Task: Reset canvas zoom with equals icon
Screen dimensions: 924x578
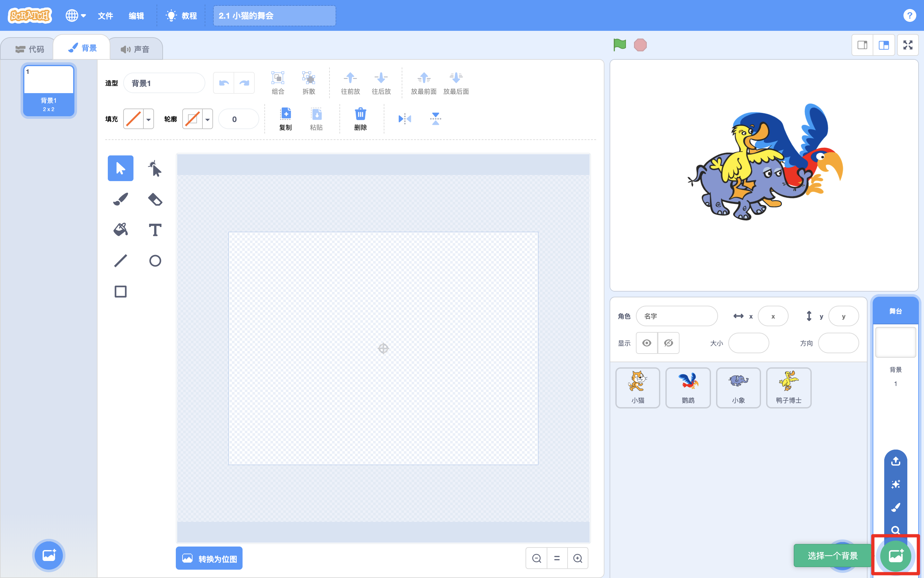Action: tap(557, 558)
